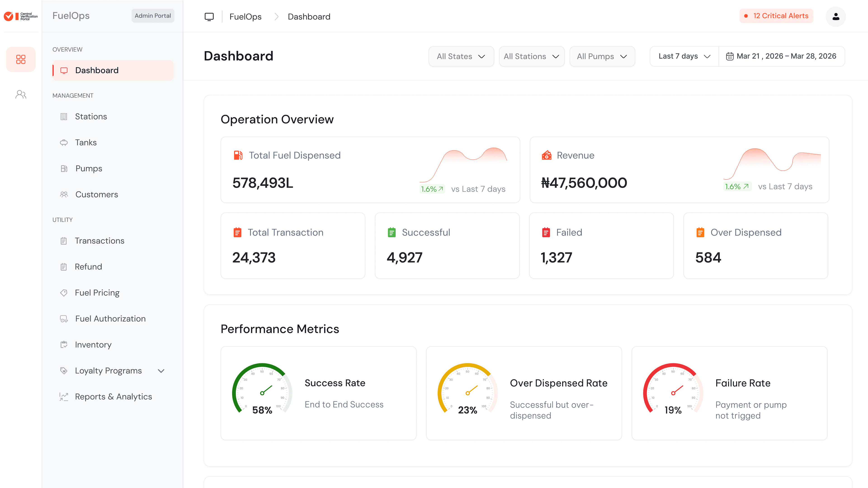Click the Inventory clipboard icon
This screenshot has height=488, width=868.
[64, 345]
